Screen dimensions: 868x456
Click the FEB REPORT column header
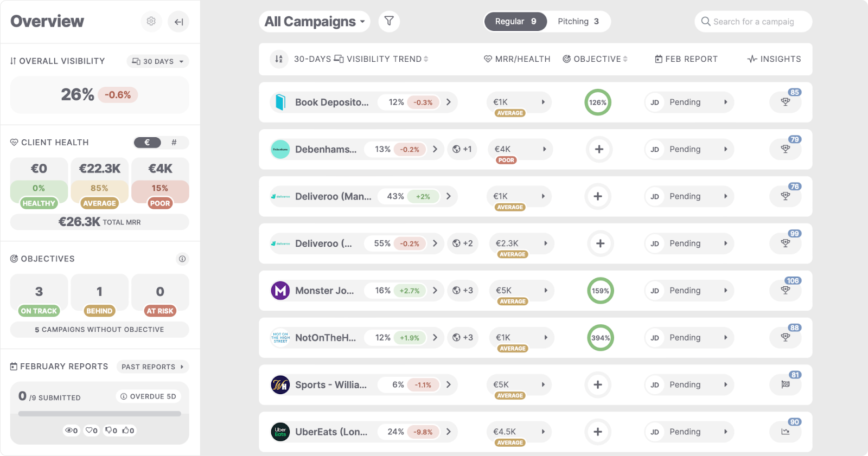686,59
